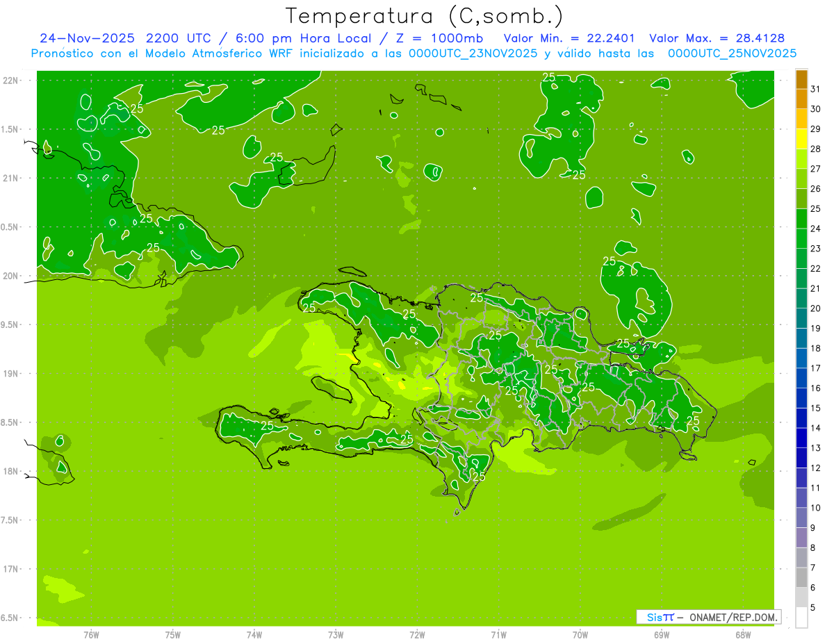
Task: Click the "71W" longitude axis label
Action: pos(498,635)
